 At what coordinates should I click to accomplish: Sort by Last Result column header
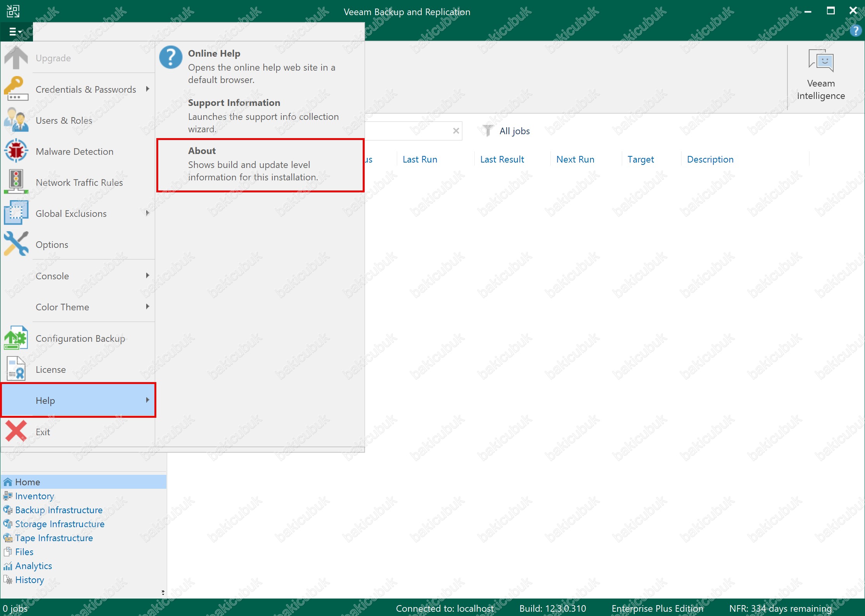502,159
